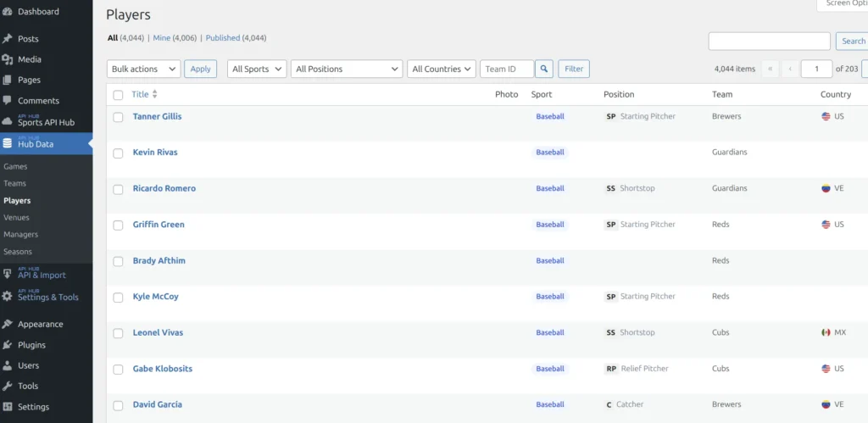Click the Media icon in sidebar
Viewport: 868px width, 423px height.
click(7, 59)
